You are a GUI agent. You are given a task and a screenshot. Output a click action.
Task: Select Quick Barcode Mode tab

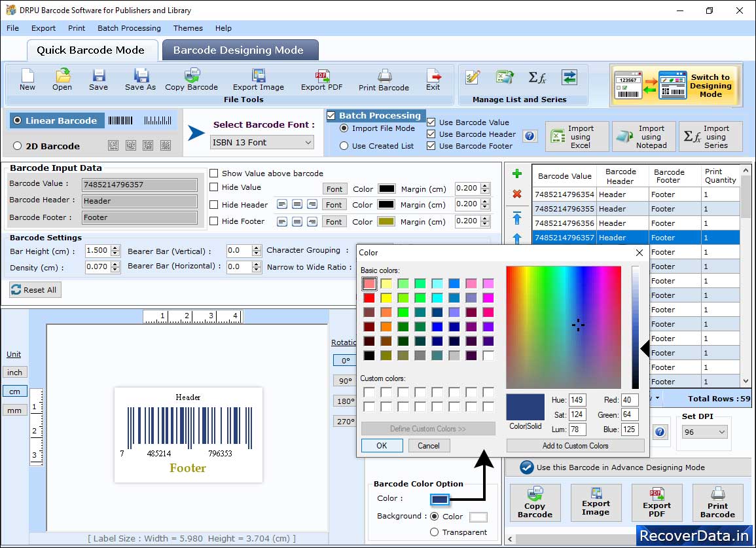click(x=92, y=50)
